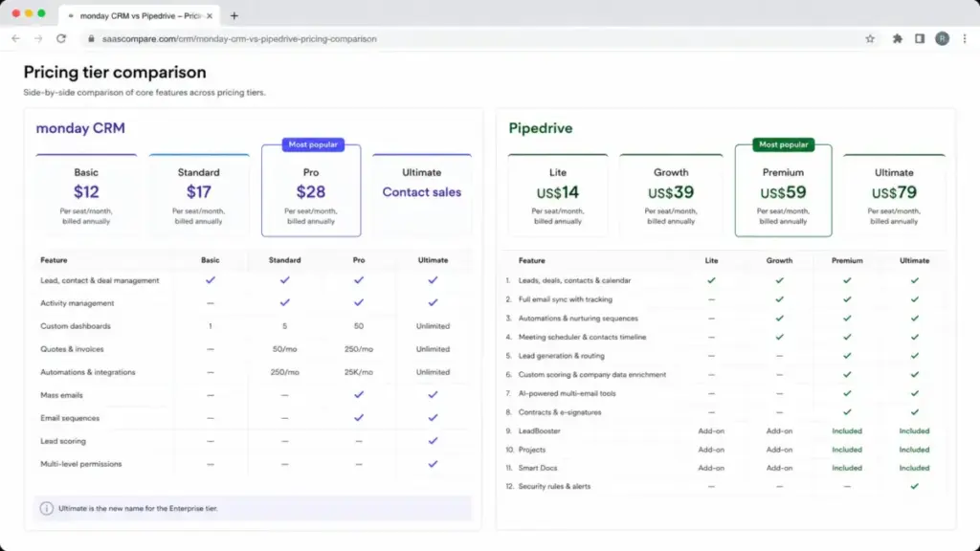Click the Premium checkmark for Custom scoring row
Viewport: 980px width, 551px height.
pos(847,374)
